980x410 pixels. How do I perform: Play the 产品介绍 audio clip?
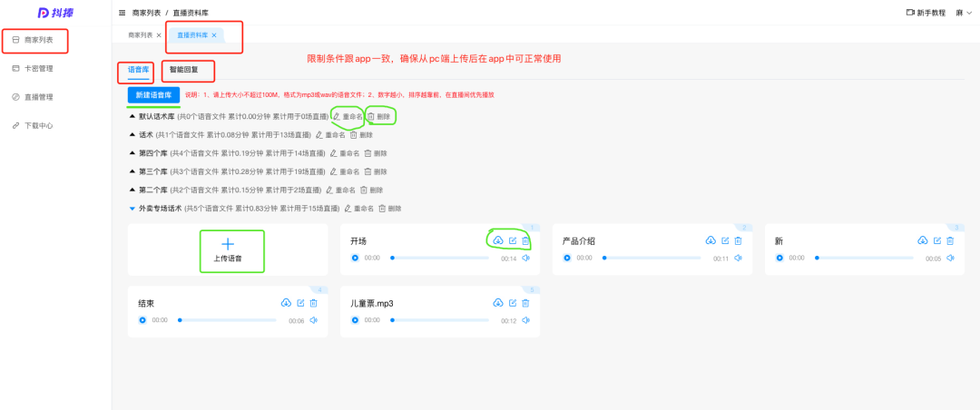(x=567, y=258)
